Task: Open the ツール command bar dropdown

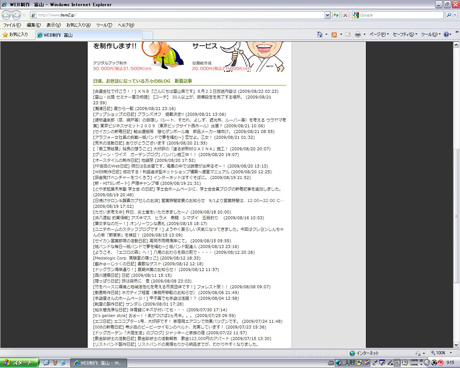Action: click(x=431, y=34)
